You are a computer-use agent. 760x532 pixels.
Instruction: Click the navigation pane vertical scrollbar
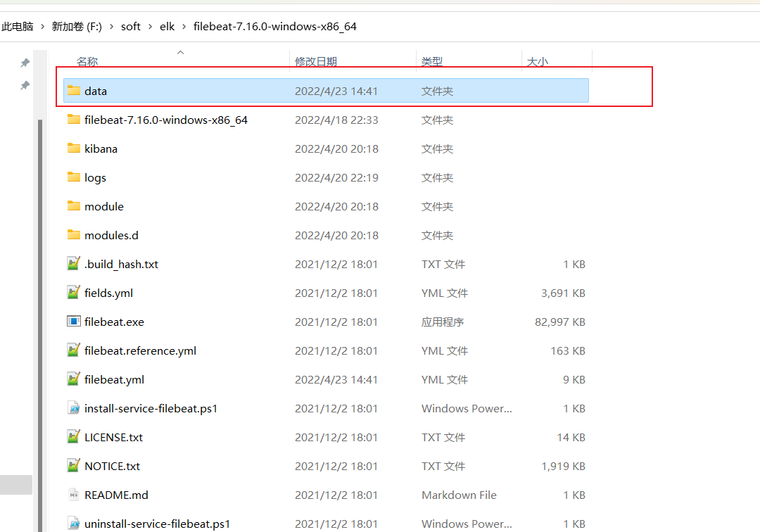point(40,324)
